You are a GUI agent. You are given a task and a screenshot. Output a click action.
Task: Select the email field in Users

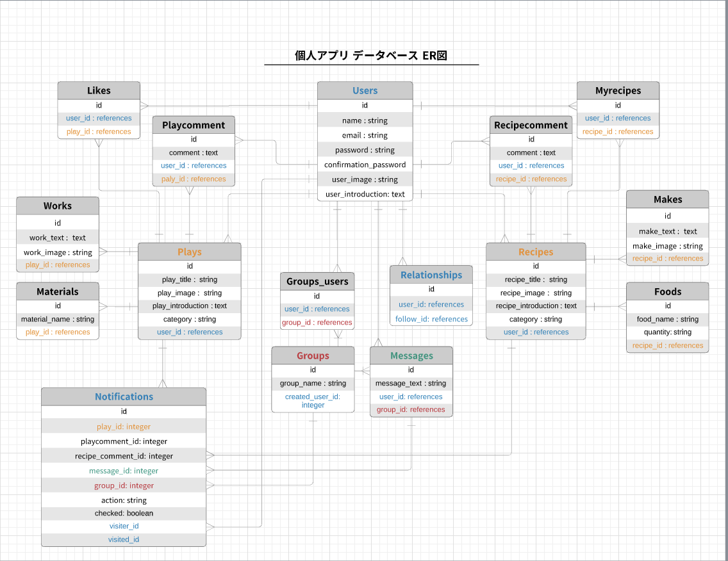pos(365,134)
